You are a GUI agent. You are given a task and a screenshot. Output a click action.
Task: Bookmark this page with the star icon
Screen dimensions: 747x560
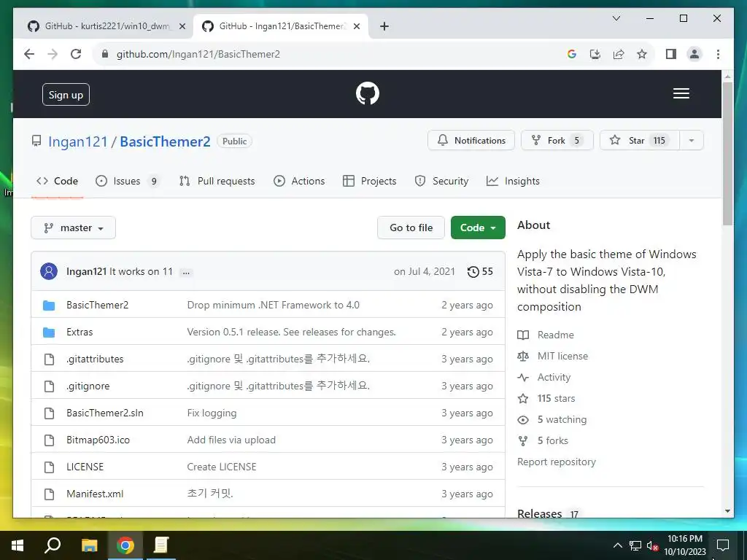[x=642, y=54]
